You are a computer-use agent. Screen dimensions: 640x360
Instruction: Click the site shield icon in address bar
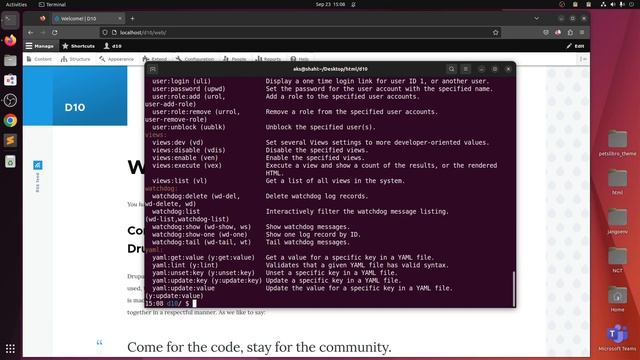(x=105, y=32)
